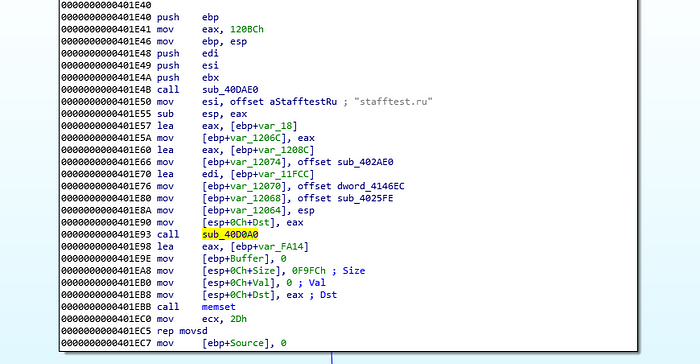The image size is (700, 364).
Task: Select the memset call name
Action: click(x=219, y=307)
